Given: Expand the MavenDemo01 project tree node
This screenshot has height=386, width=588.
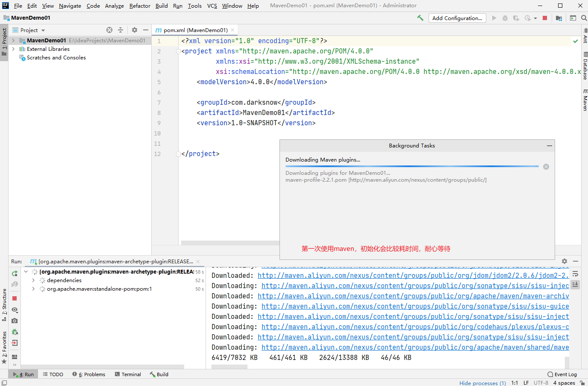Looking at the screenshot, I should pyautogui.click(x=14, y=41).
